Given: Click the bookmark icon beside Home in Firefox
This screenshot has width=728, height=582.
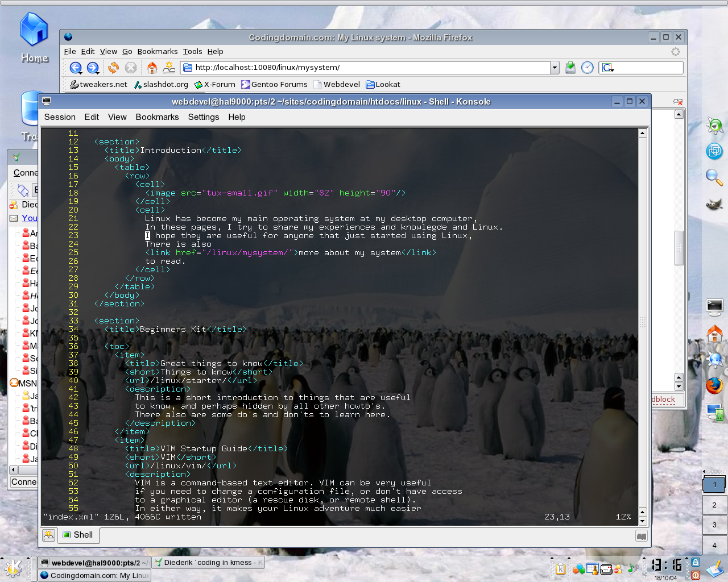Looking at the screenshot, I should point(169,68).
